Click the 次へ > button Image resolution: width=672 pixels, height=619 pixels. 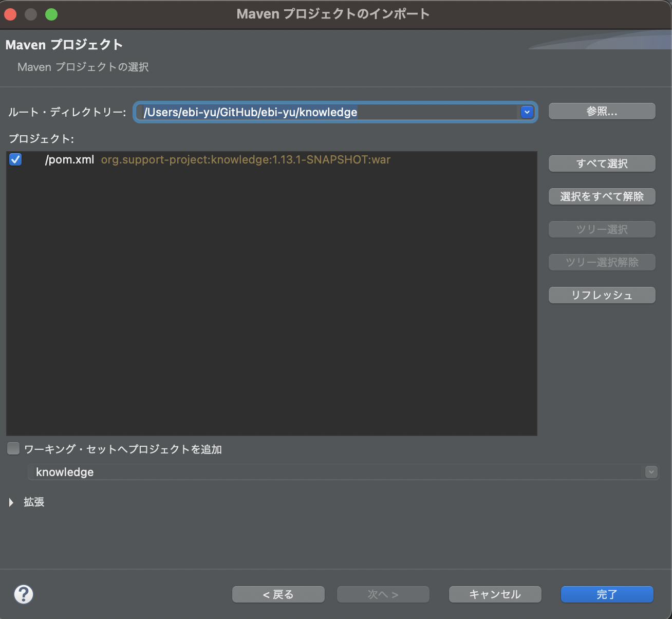click(383, 594)
